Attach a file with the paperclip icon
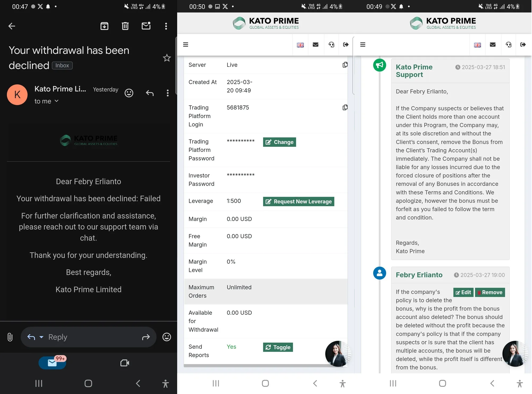Screen dimensions: 532x394 (10, 337)
